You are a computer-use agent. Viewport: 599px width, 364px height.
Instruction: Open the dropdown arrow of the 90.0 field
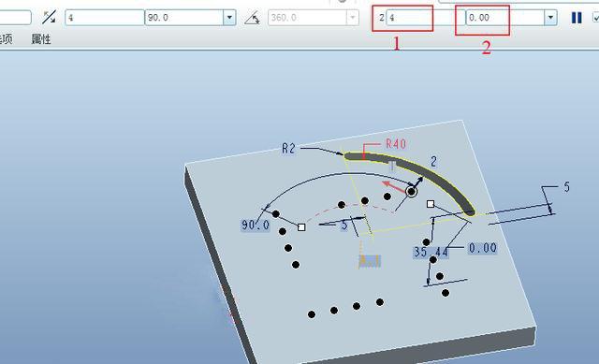tap(229, 18)
